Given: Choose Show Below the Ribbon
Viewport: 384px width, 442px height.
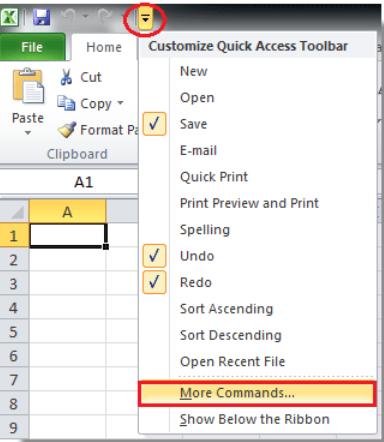Looking at the screenshot, I should [x=257, y=419].
